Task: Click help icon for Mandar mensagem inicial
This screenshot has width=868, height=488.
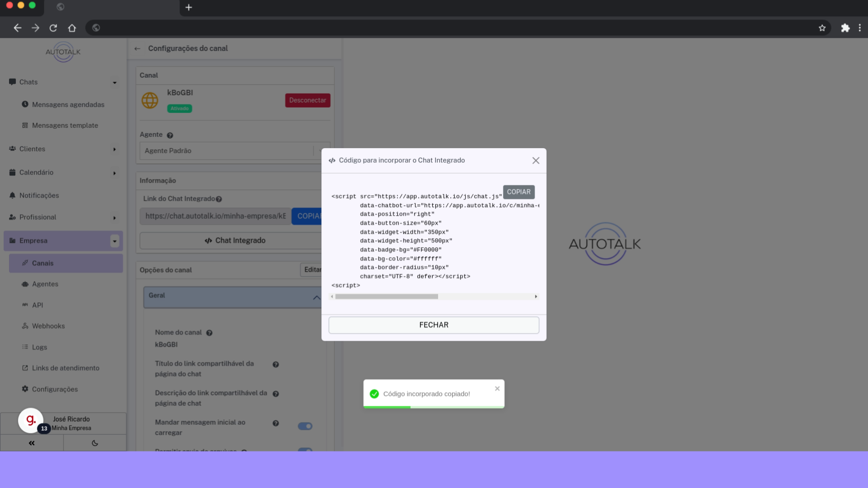Action: pos(276,423)
